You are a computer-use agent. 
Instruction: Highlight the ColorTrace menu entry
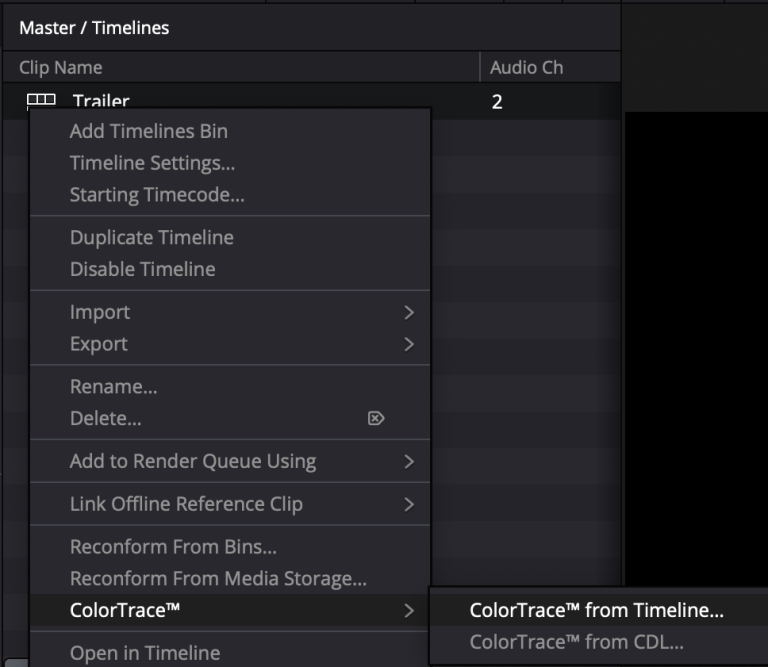click(230, 611)
